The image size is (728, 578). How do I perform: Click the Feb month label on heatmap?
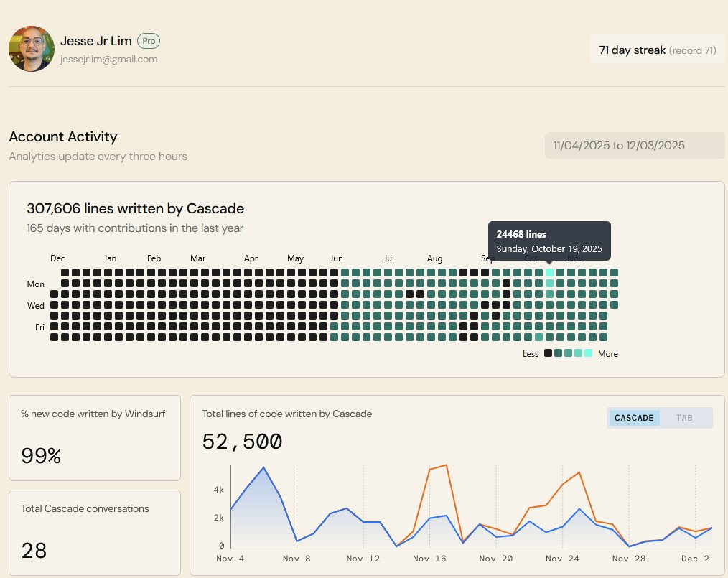click(154, 258)
